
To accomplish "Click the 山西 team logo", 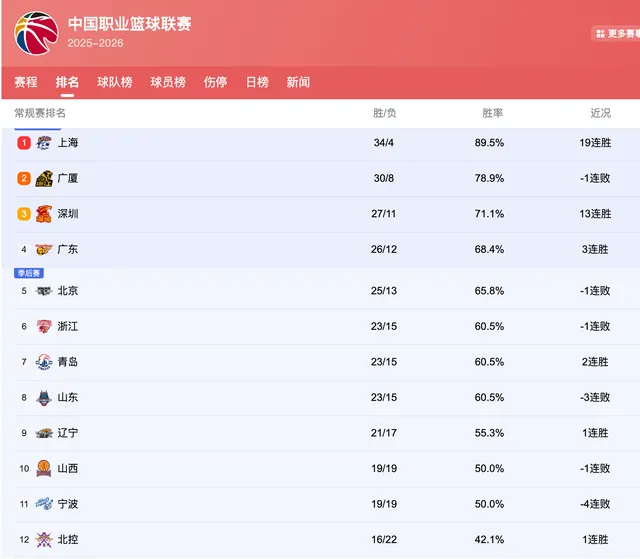I will [x=44, y=468].
